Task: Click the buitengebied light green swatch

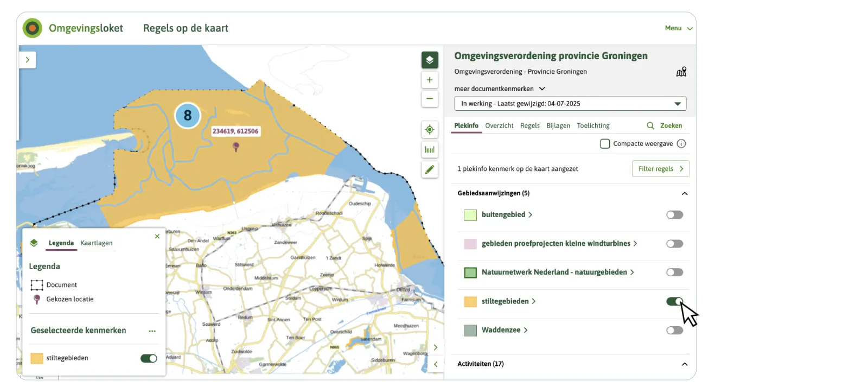Action: [470, 215]
